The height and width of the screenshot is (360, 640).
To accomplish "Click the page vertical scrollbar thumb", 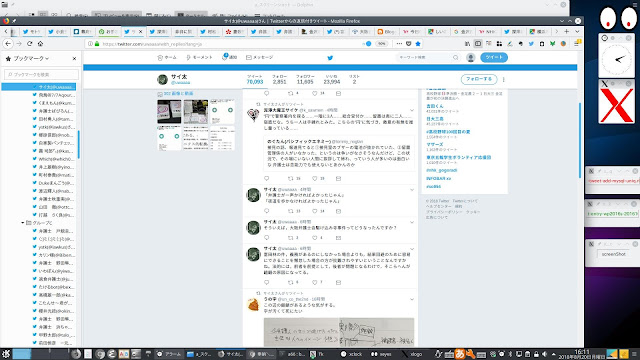I will [580, 140].
